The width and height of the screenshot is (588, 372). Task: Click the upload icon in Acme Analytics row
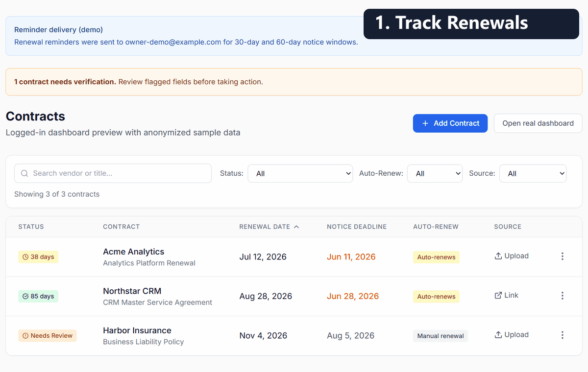point(498,256)
